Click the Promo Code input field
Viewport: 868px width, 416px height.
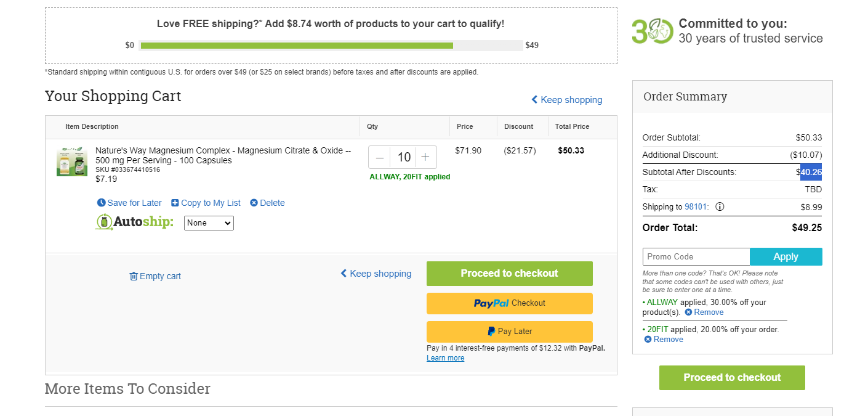click(696, 256)
